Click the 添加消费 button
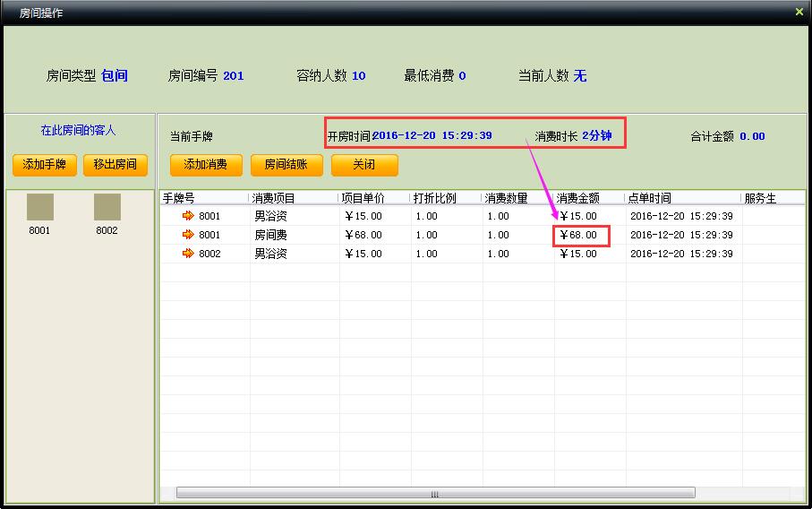812x509 pixels. [x=206, y=165]
